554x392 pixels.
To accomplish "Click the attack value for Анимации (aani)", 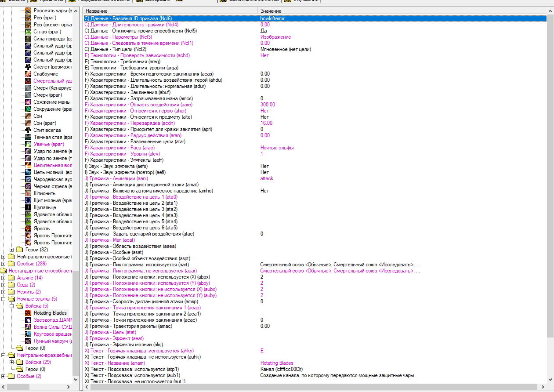I will (x=267, y=178).
